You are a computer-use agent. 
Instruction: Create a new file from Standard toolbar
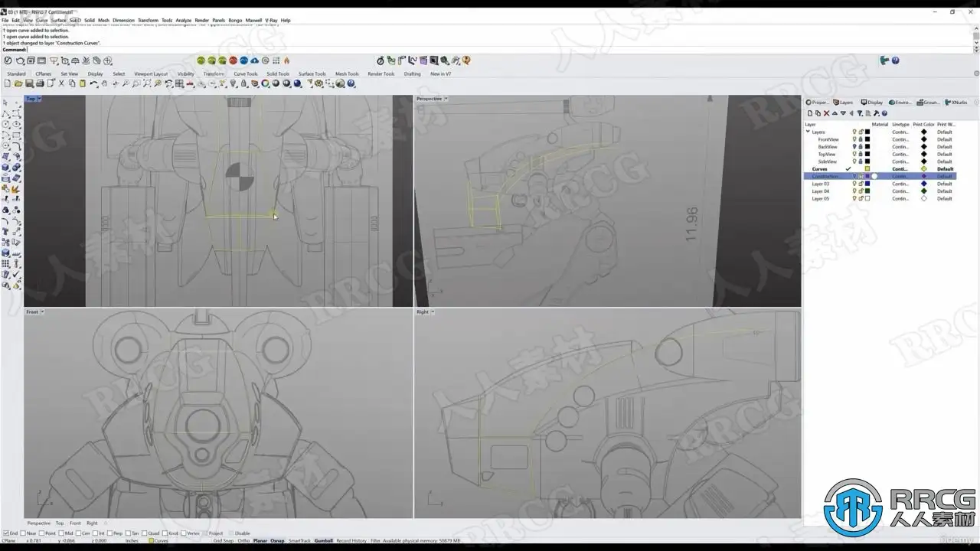8,83
